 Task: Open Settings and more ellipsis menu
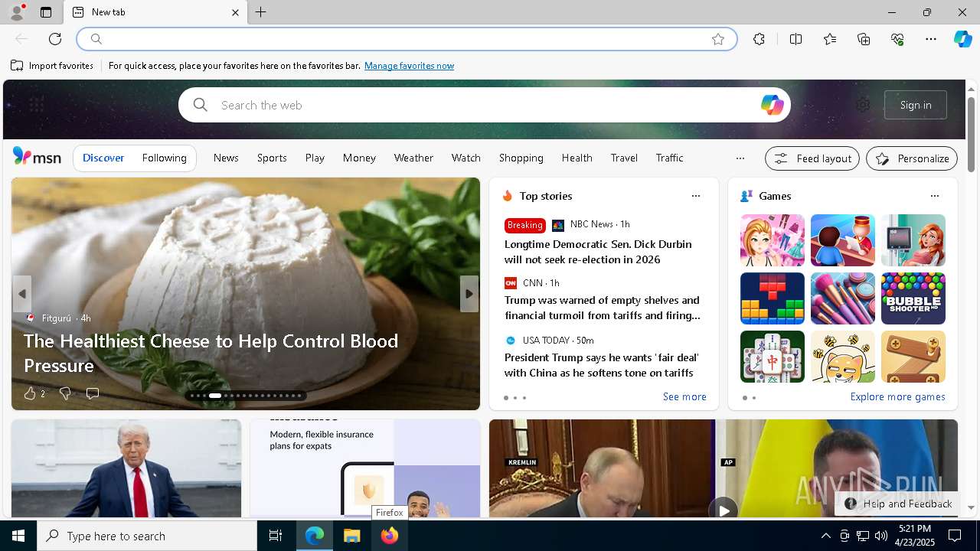[x=931, y=39]
